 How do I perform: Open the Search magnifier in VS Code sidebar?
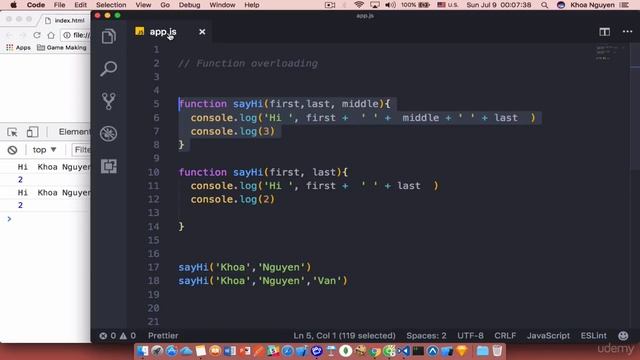click(x=109, y=69)
